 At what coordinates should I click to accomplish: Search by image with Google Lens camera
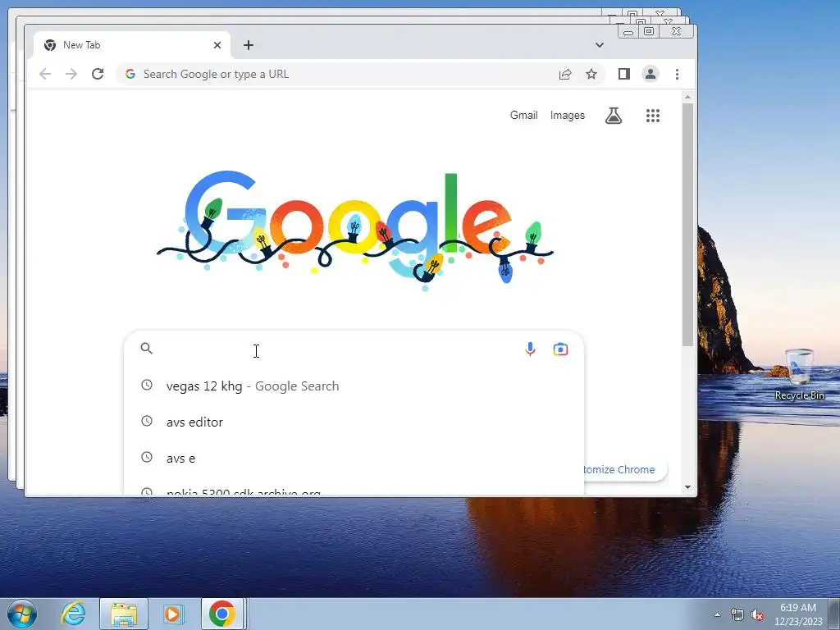(x=560, y=349)
